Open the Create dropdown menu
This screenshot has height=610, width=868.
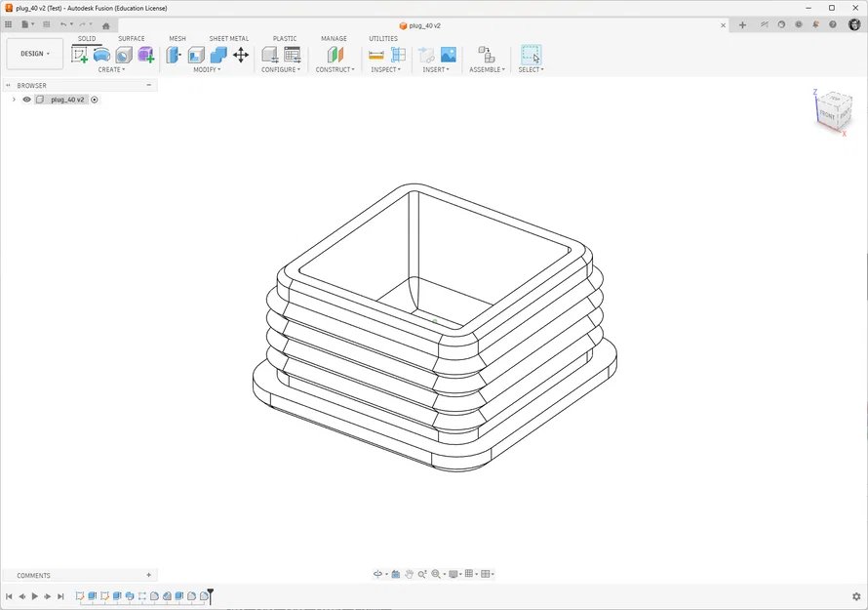tap(110, 69)
